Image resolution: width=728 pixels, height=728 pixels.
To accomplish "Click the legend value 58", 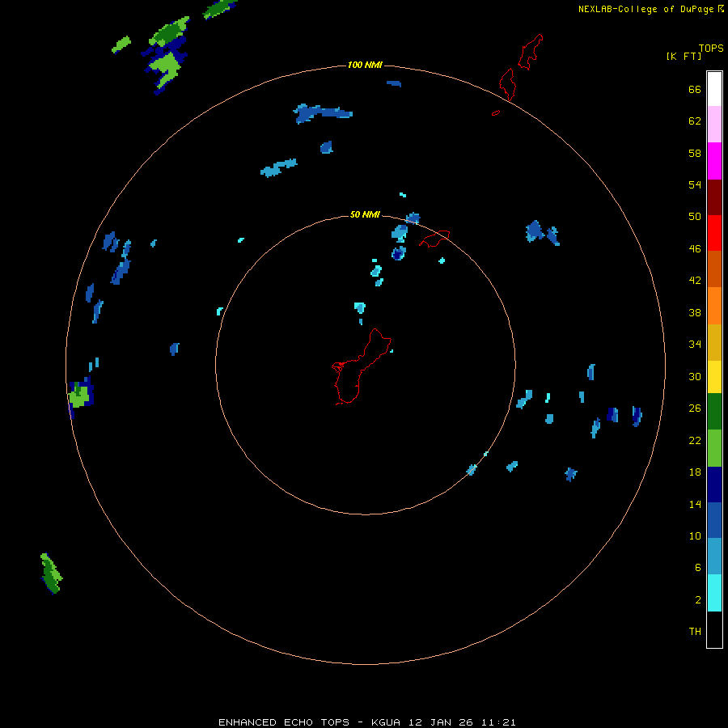I will pos(695,153).
